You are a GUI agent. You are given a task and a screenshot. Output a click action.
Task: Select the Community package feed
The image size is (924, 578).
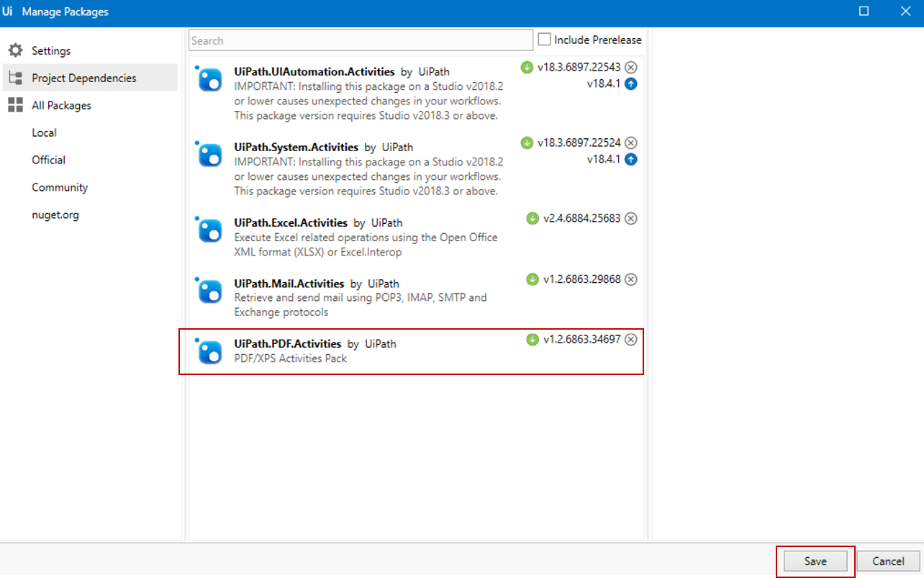60,187
